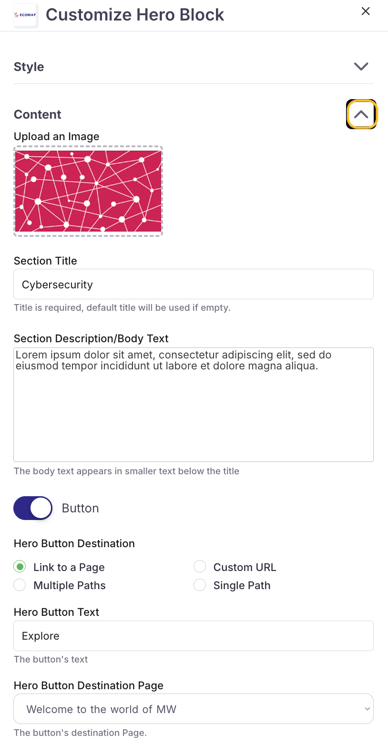Screen dimensions: 388x755
Task: Click the Customize Hero Block title
Action: coord(135,14)
